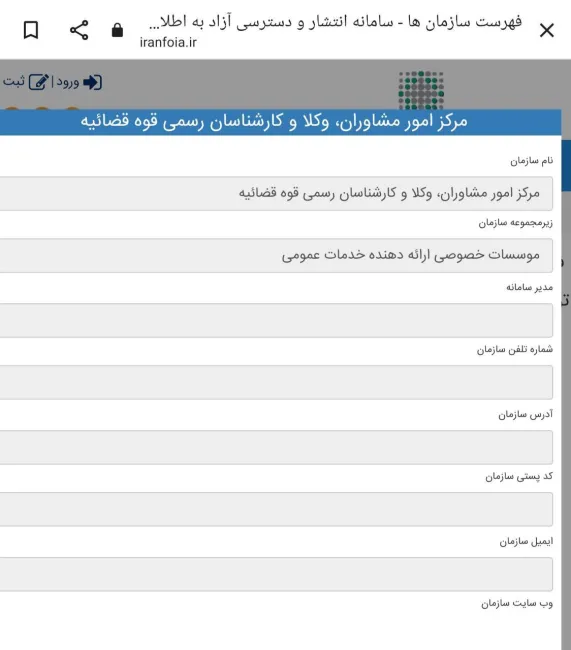Click the page title in browser bar
Viewport: 571px width, 650px height.
point(335,22)
